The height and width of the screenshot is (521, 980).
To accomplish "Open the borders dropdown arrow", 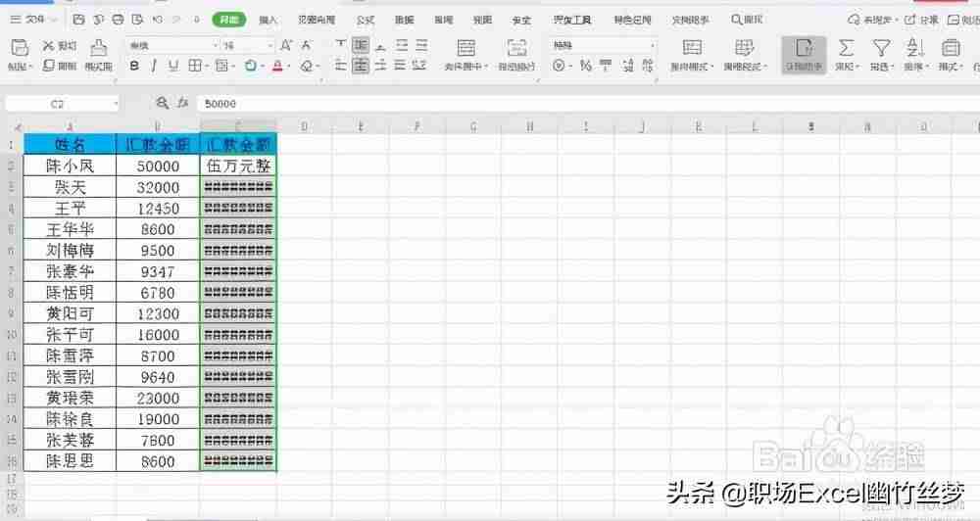I will pos(206,67).
